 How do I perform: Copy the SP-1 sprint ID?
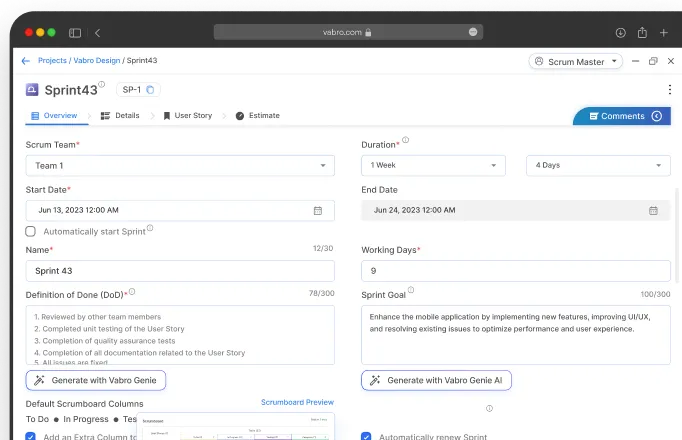click(151, 90)
